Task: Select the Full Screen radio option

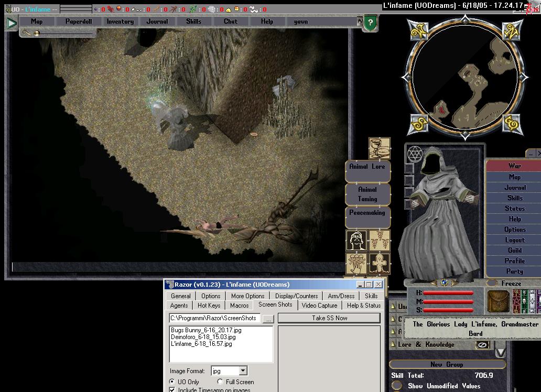Action: coord(220,382)
